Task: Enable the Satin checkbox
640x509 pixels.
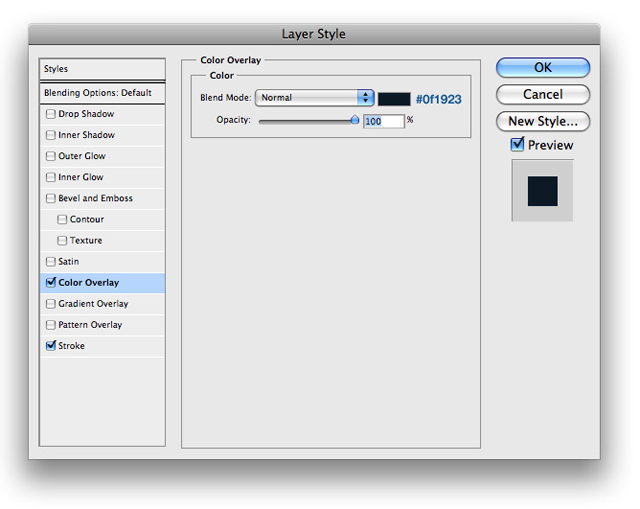Action: click(51, 262)
